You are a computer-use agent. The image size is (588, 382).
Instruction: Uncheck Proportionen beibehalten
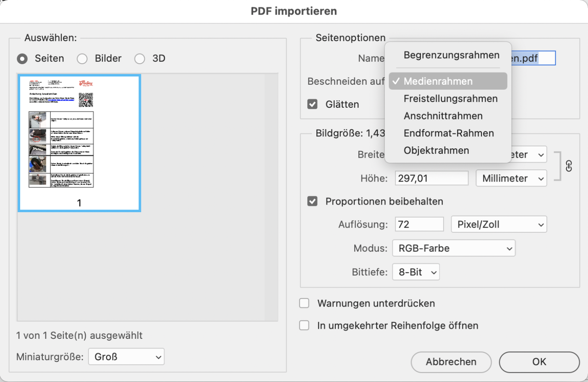312,201
